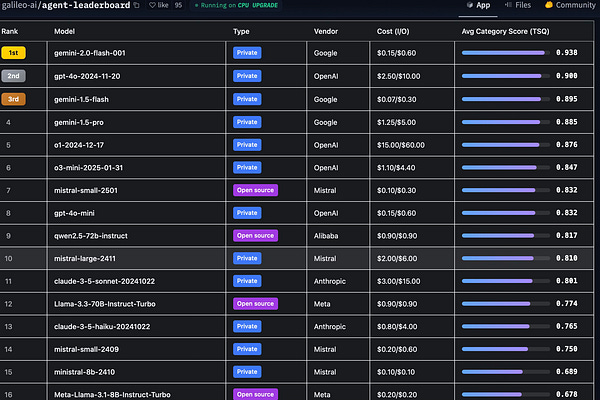Image resolution: width=600 pixels, height=400 pixels.
Task: Click Anthropic vendor for claude-3-5-haiku-20241022
Action: point(329,327)
